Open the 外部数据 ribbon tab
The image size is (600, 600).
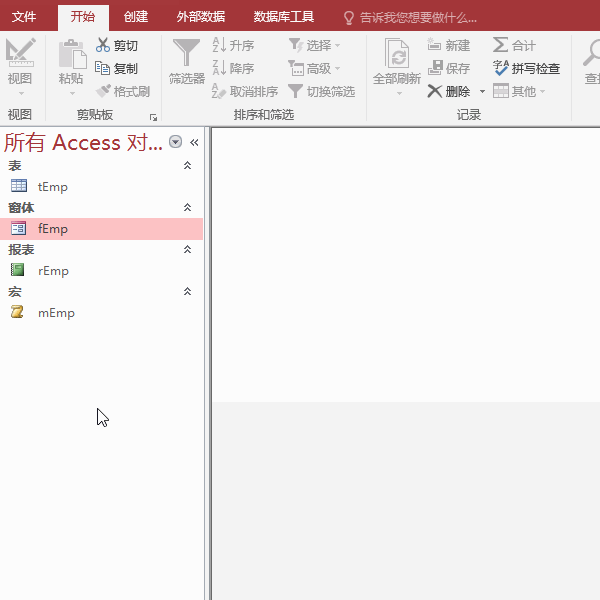click(x=201, y=17)
